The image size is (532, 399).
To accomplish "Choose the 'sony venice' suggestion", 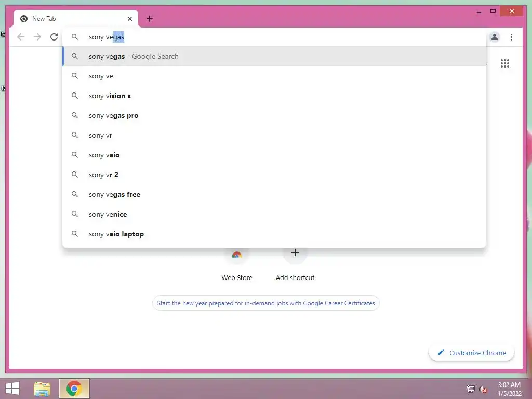I will pyautogui.click(x=274, y=214).
